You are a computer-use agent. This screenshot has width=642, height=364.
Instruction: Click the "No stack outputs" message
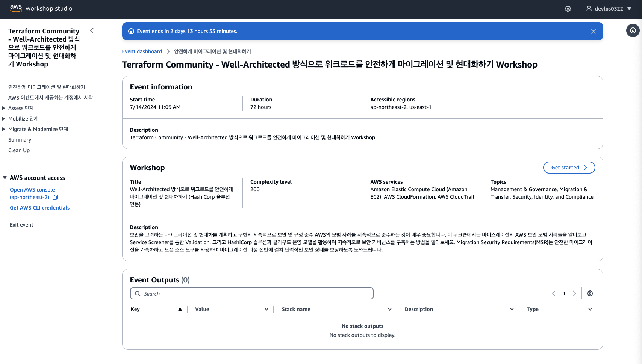click(x=362, y=326)
